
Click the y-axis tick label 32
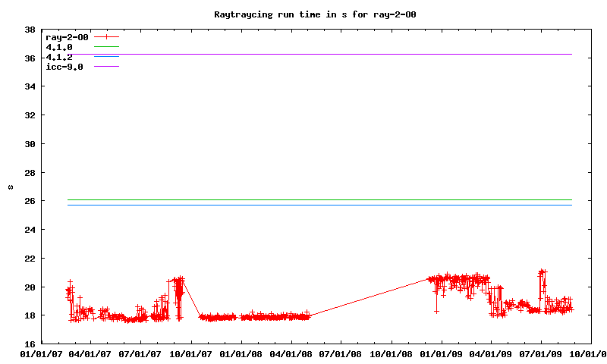(30, 115)
